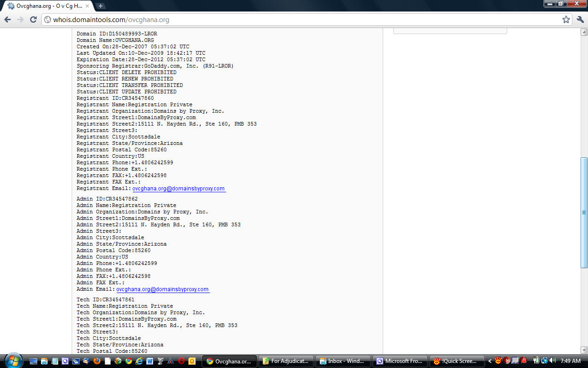Screen dimensions: 588x368
Task: Open a new browser tab
Action: [x=100, y=6]
